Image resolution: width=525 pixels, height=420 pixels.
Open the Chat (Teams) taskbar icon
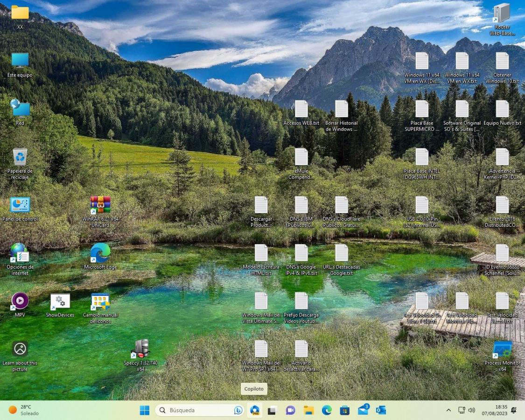(x=290, y=410)
